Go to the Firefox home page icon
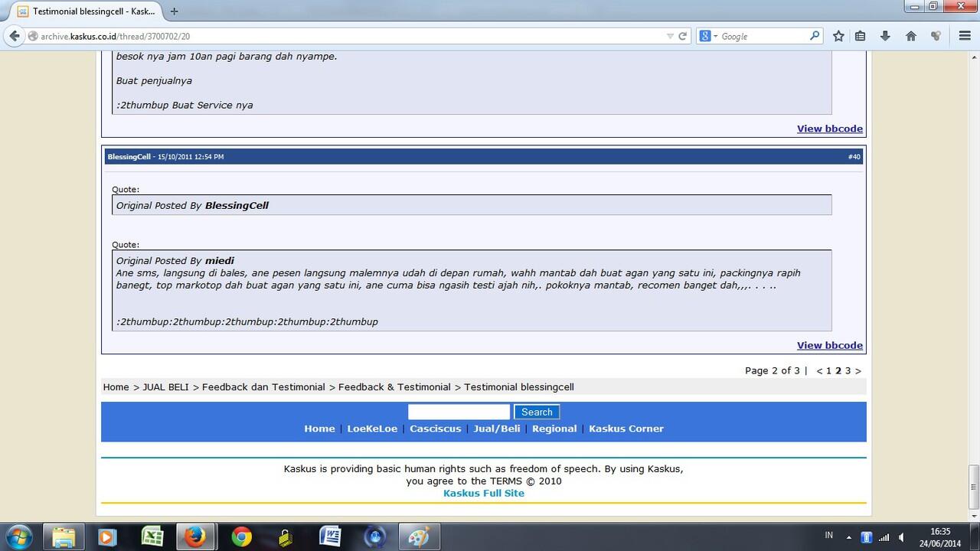980x551 pixels. click(911, 36)
